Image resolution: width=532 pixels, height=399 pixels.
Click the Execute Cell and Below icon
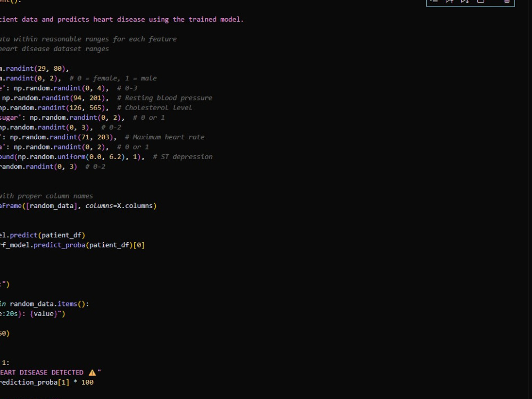465,2
